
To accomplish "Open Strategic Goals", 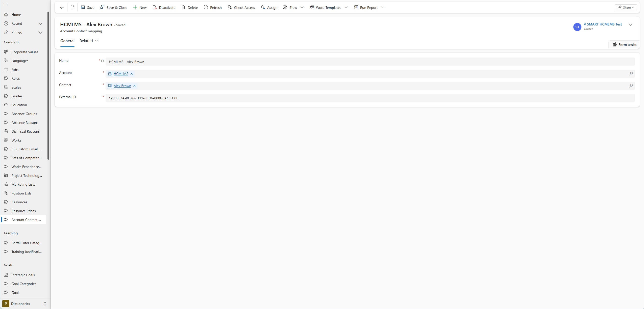I will (23, 275).
